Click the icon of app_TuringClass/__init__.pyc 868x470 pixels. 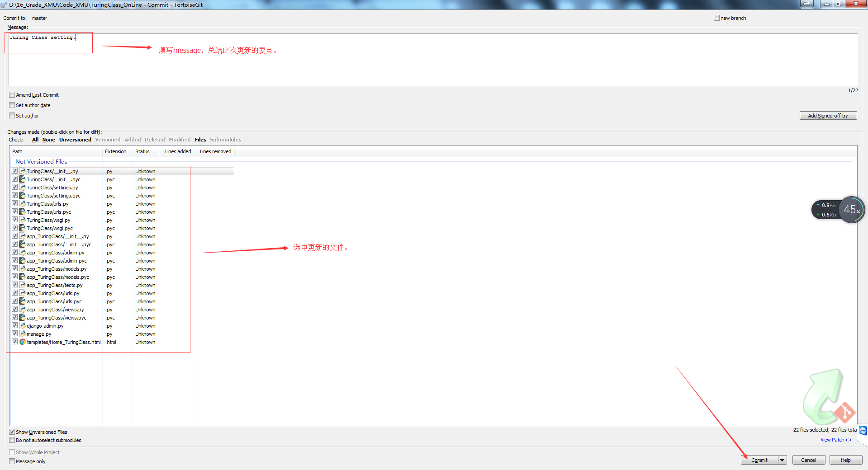pos(23,244)
